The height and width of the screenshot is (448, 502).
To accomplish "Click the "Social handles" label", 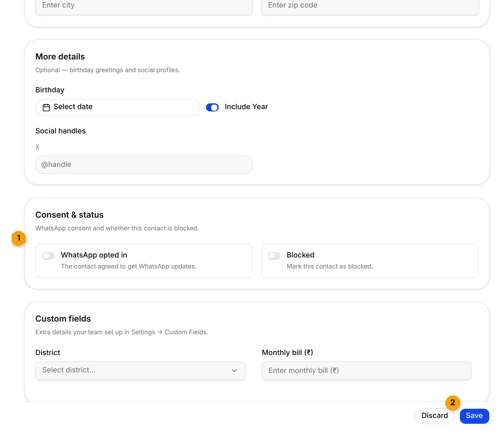I will (x=61, y=131).
